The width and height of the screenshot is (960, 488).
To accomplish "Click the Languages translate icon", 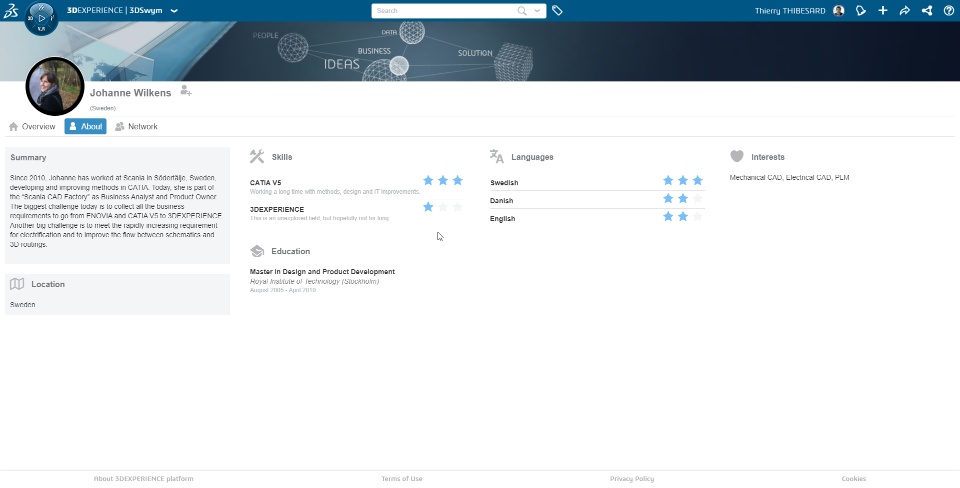I will click(x=497, y=156).
